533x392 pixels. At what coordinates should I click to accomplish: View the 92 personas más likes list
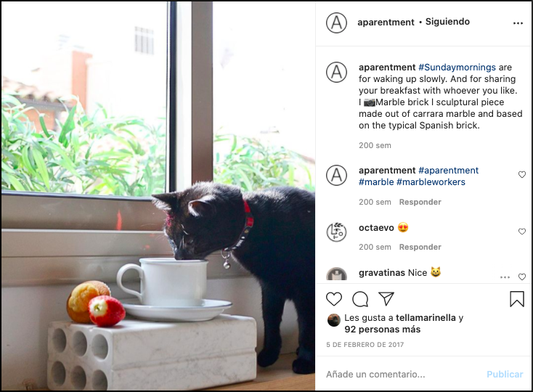click(383, 330)
